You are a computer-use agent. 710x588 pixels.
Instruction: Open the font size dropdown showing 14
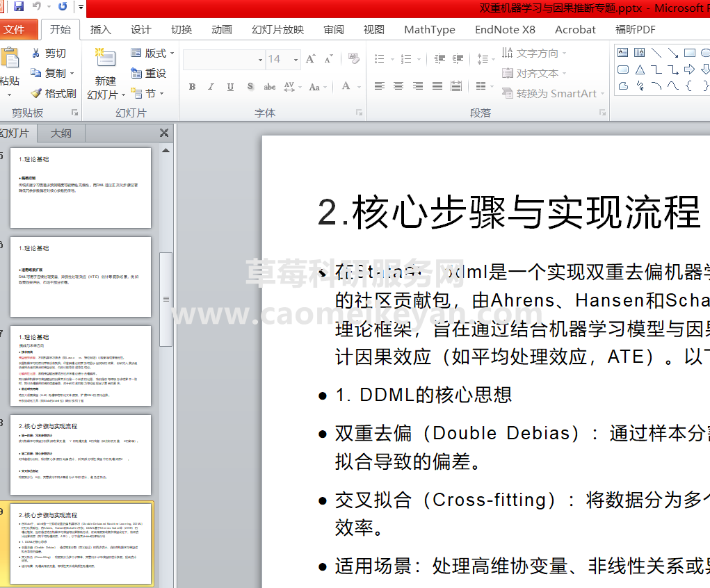coord(296,60)
